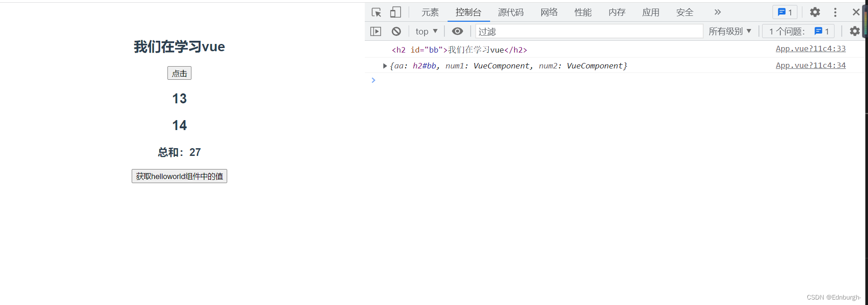Open the 元素 tab
The height and width of the screenshot is (305, 868).
click(x=430, y=12)
